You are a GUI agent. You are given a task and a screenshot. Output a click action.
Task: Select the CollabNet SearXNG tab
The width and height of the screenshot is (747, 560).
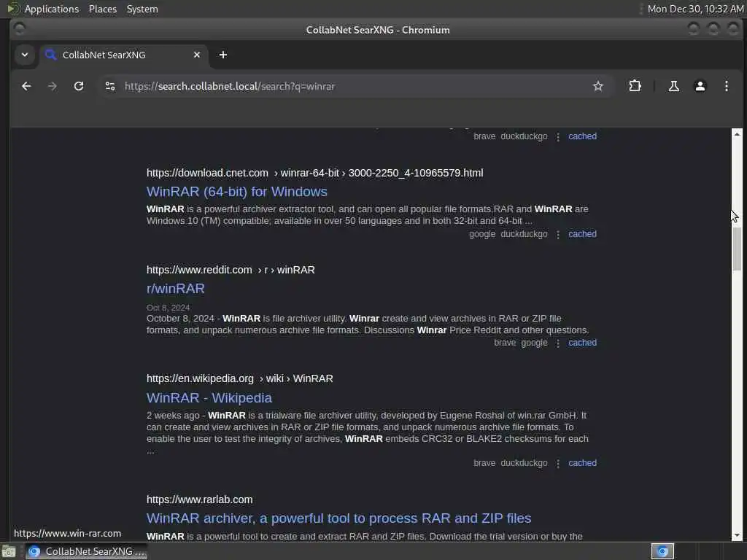[124, 55]
